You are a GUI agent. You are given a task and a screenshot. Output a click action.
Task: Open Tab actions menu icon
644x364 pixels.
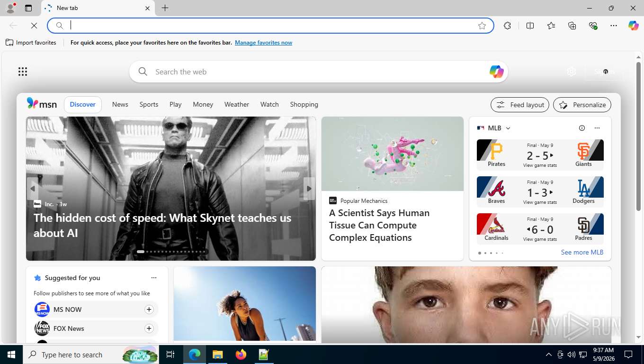pyautogui.click(x=28, y=8)
